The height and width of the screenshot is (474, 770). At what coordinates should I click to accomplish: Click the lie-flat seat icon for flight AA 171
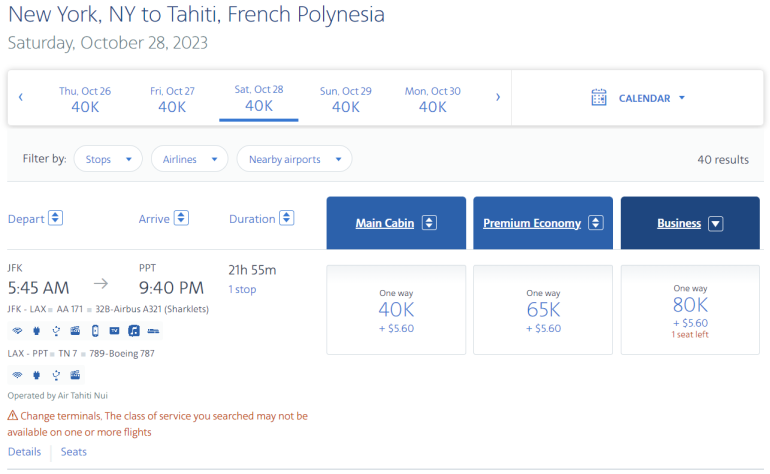[153, 331]
